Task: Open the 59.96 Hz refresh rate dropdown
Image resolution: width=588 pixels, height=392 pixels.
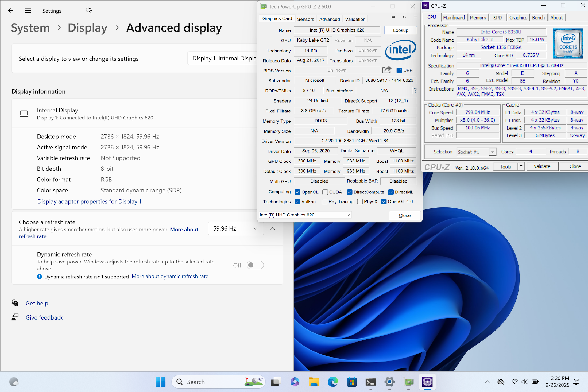Action: (x=235, y=229)
